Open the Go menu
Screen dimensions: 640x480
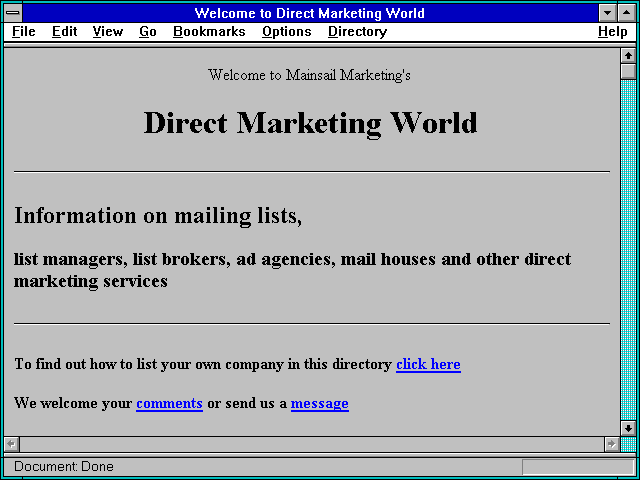click(x=148, y=32)
